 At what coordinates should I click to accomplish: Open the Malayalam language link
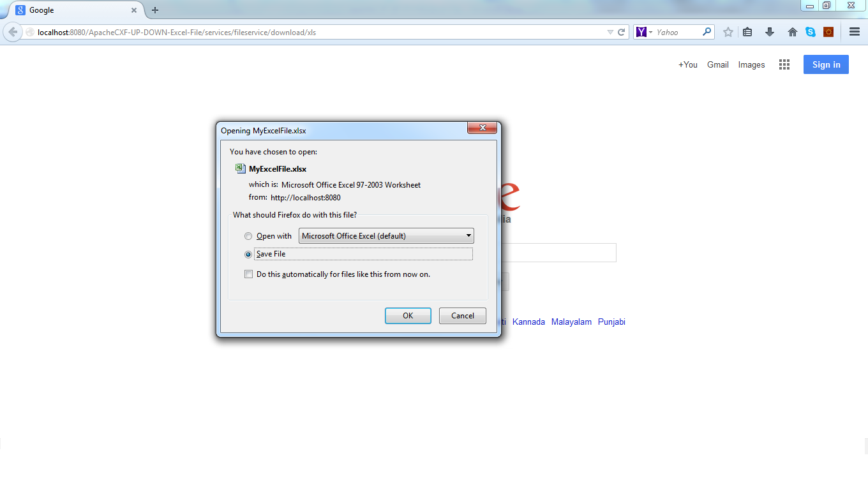click(x=571, y=322)
